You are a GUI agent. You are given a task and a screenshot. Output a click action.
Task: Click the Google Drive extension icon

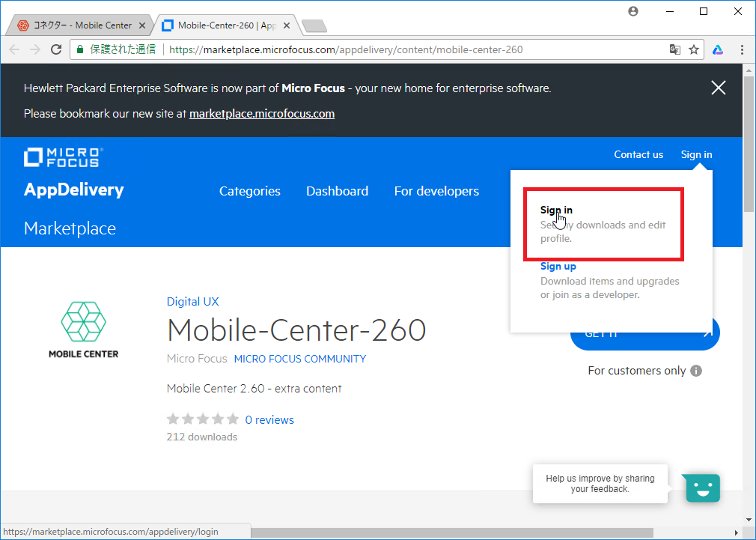click(x=717, y=49)
